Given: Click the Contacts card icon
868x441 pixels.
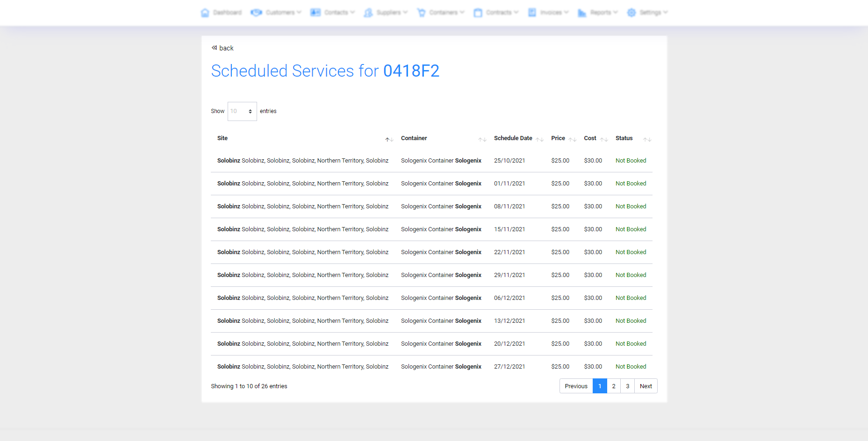Looking at the screenshot, I should tap(316, 13).
